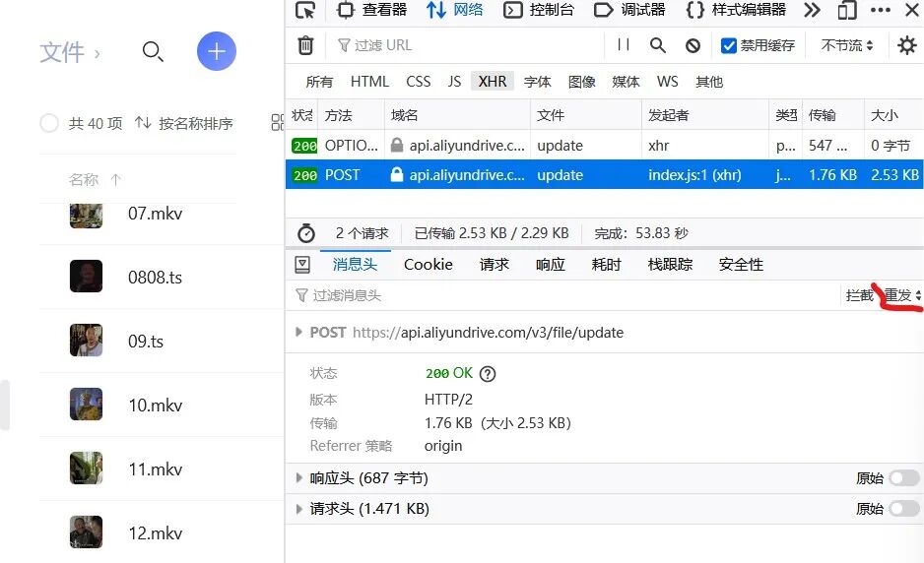This screenshot has width=924, height=563.
Task: Open thumbnail of 0808.ts
Action: coord(86,277)
